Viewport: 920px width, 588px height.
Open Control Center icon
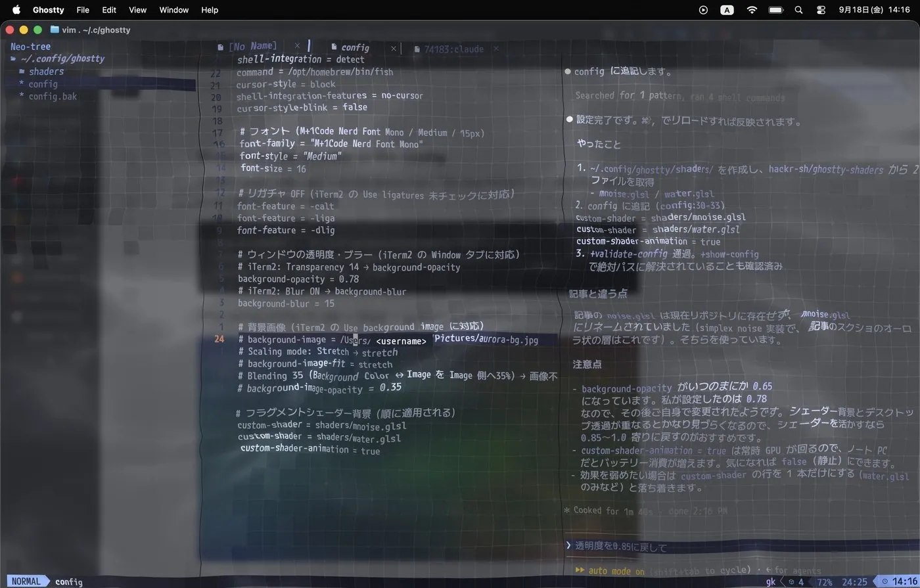821,10
